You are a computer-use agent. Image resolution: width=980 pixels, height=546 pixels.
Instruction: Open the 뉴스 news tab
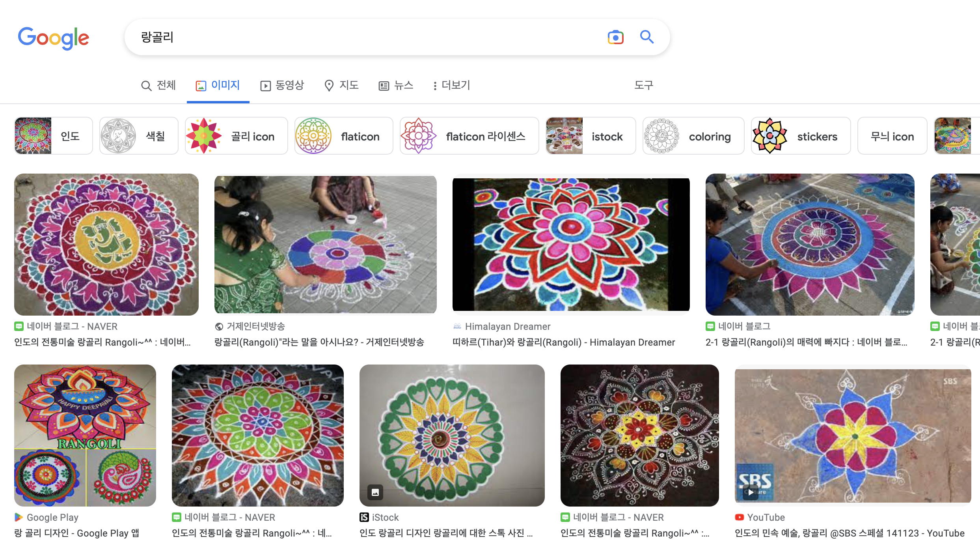point(396,85)
